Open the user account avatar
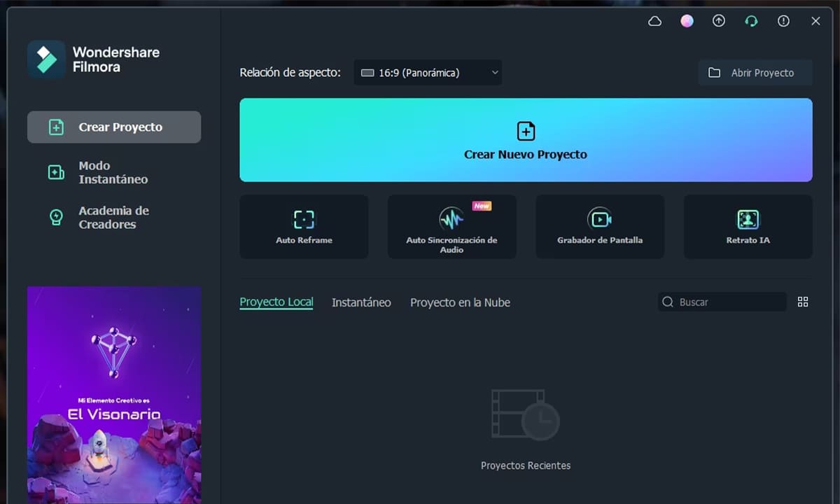This screenshot has height=504, width=840. click(x=687, y=21)
